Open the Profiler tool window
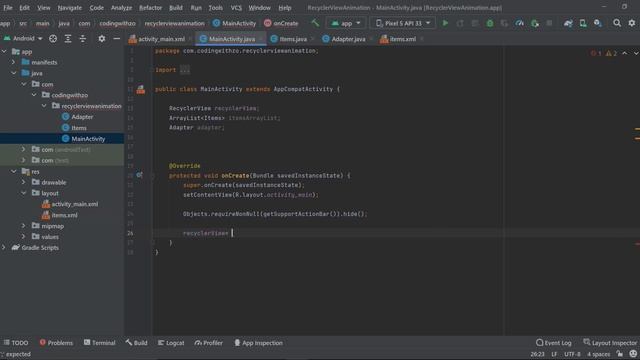The height and width of the screenshot is (360, 640). point(209,343)
